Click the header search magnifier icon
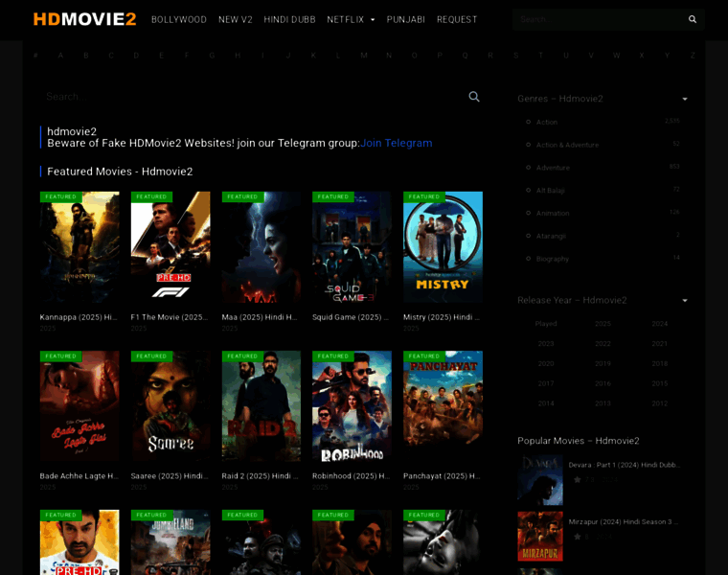The image size is (728, 575). (693, 19)
